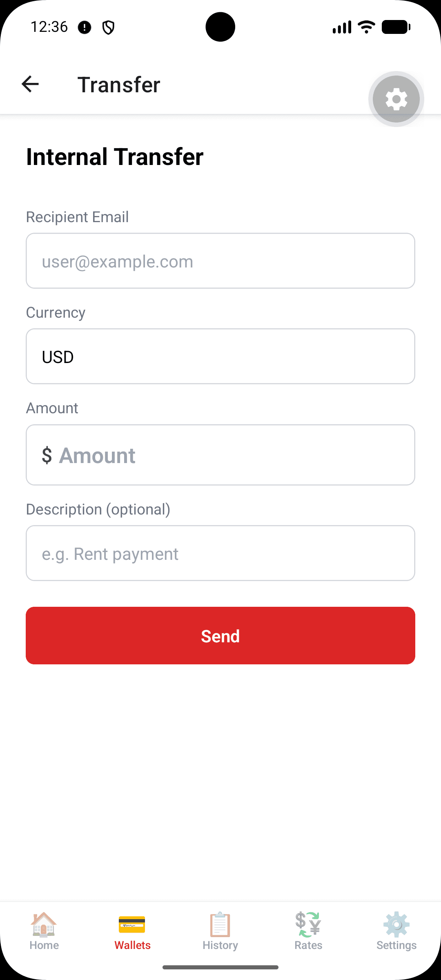
Task: Focus the Recipient Email field
Action: coord(220,261)
